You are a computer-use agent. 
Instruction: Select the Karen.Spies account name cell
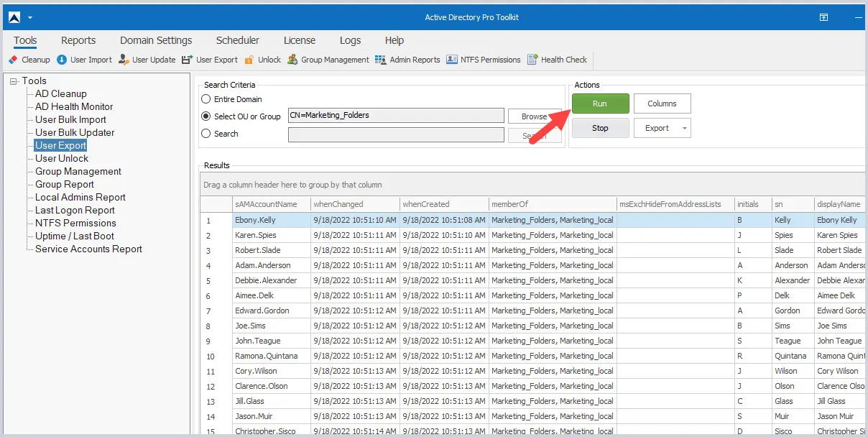pos(271,235)
